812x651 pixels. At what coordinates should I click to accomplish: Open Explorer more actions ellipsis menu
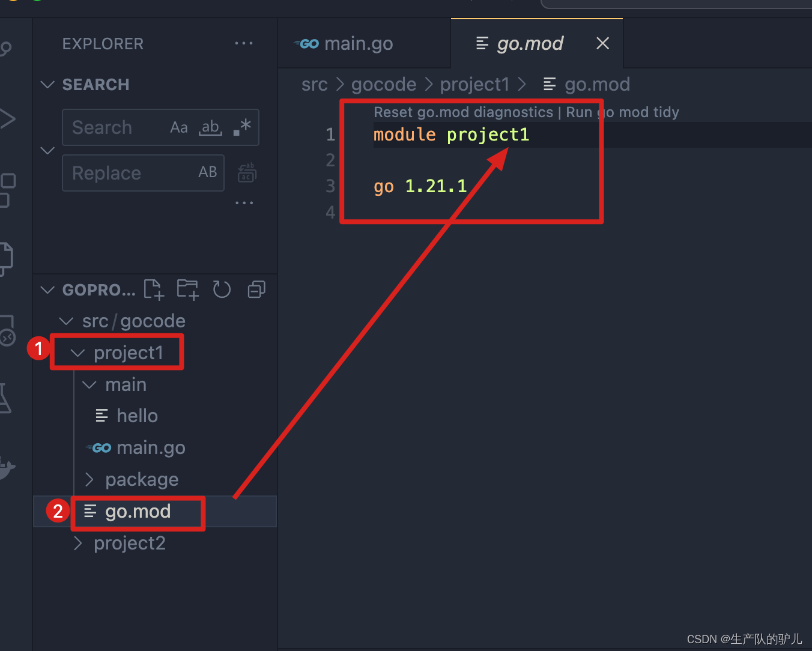tap(243, 43)
